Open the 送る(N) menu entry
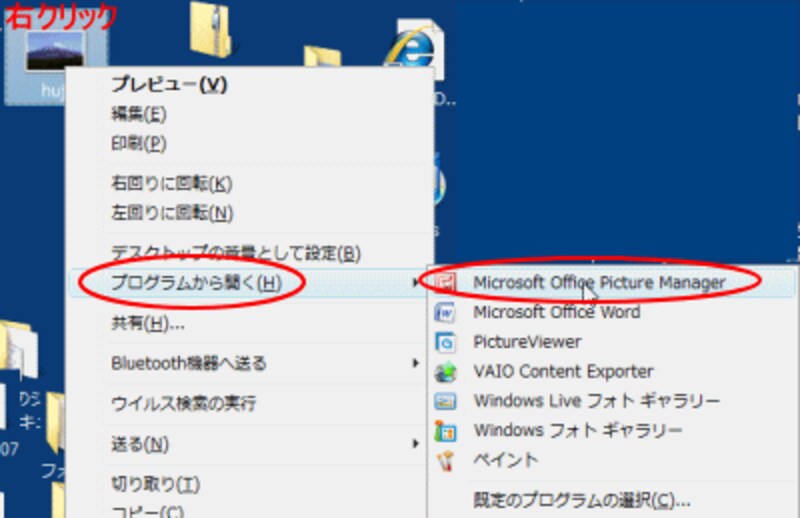 coord(140,444)
